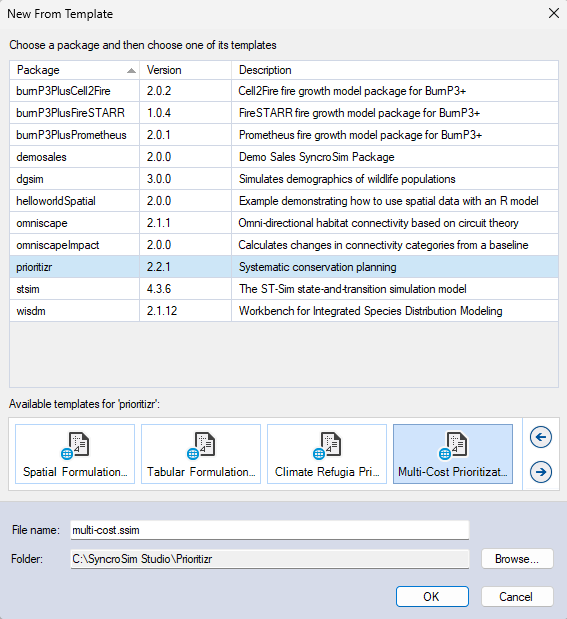Select the stsim package row
The image size is (567, 619).
coord(284,289)
